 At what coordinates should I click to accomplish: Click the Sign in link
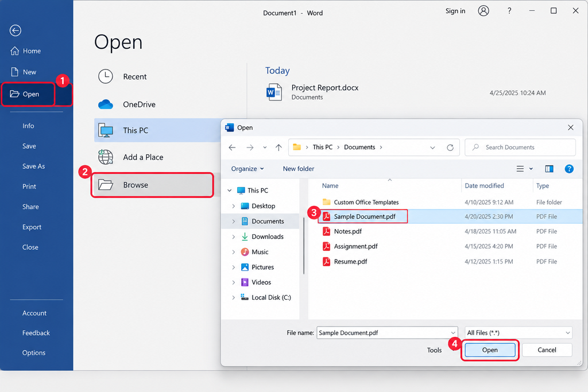point(455,11)
